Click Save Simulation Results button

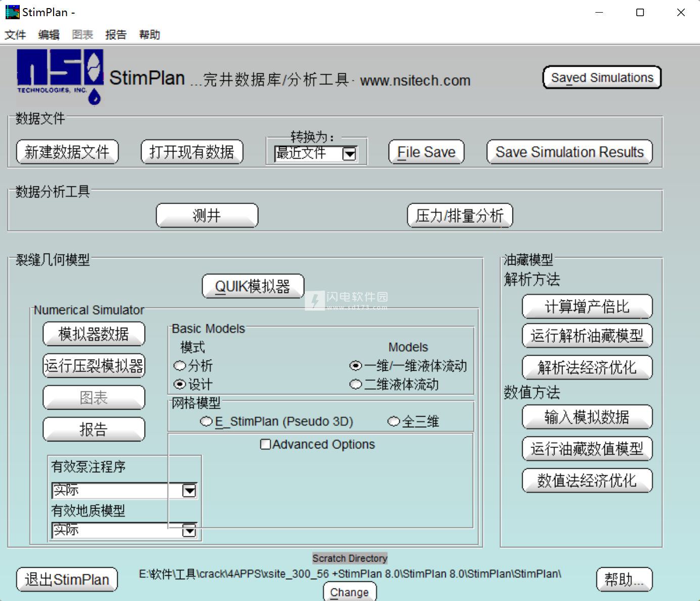570,152
